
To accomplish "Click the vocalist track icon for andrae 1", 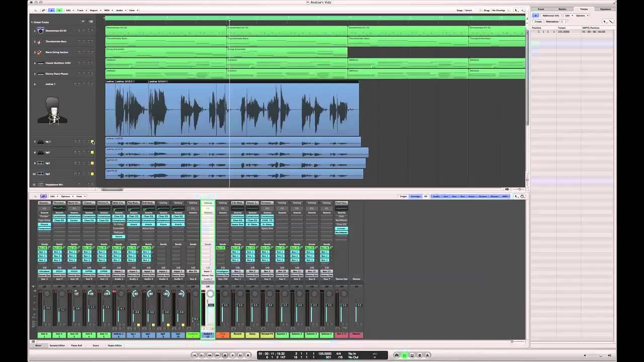I will 52,110.
